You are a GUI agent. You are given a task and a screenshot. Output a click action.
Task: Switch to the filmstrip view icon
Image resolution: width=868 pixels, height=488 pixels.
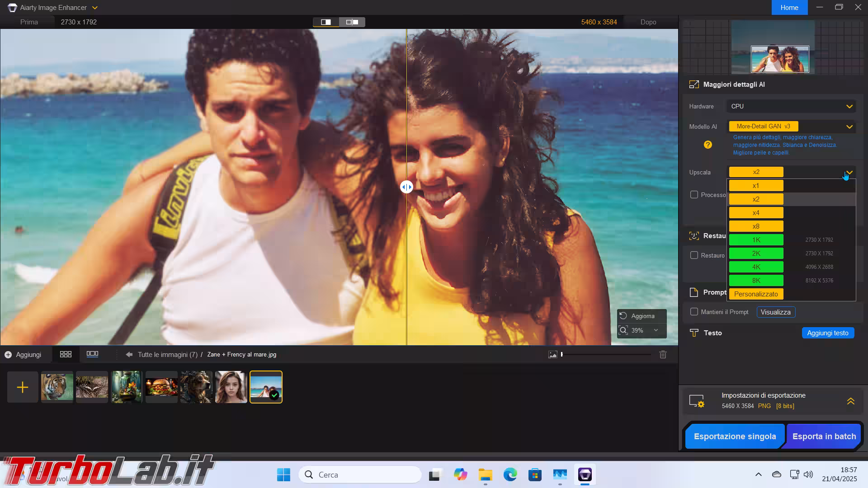pos(92,354)
